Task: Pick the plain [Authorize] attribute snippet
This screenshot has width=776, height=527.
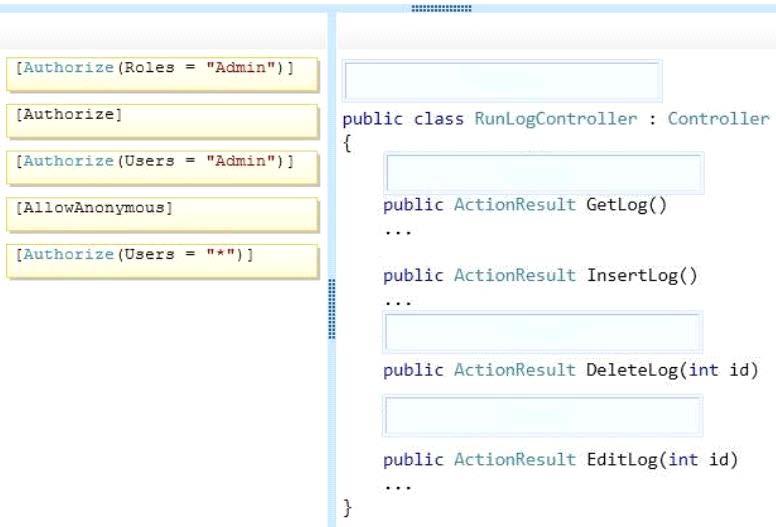Action: click(162, 121)
